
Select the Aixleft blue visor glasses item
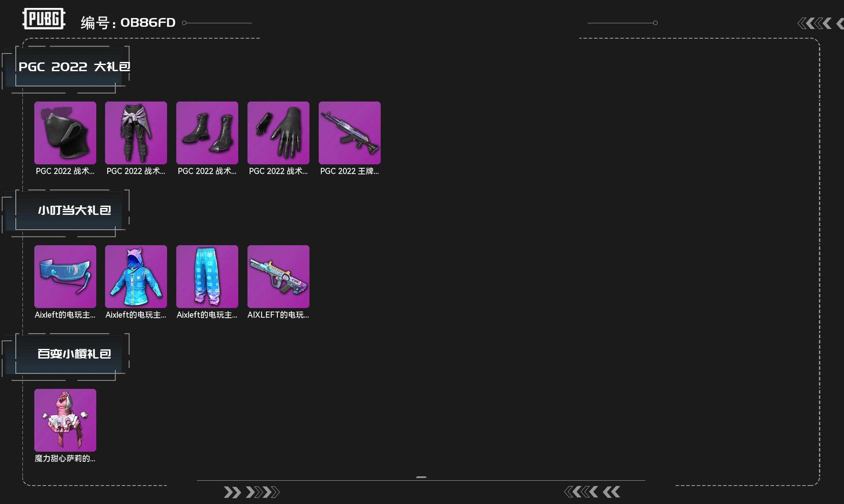tap(65, 276)
